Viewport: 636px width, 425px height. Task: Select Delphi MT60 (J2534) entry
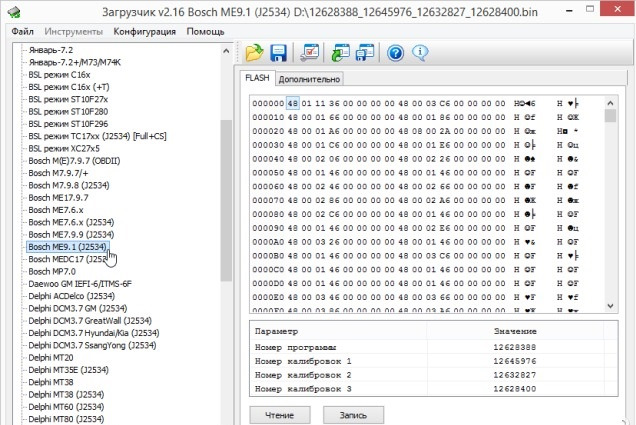pos(66,407)
